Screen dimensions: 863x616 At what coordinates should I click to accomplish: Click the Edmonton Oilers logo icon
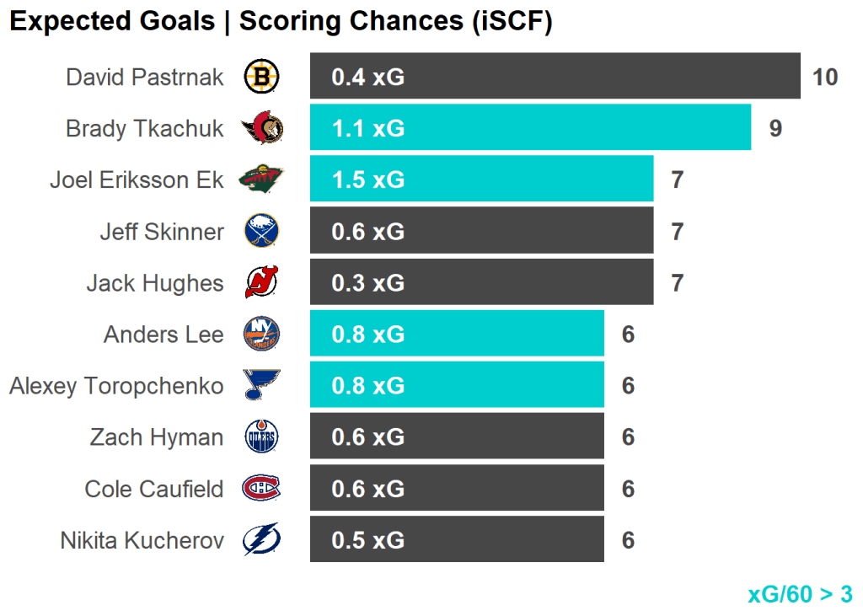click(x=261, y=437)
